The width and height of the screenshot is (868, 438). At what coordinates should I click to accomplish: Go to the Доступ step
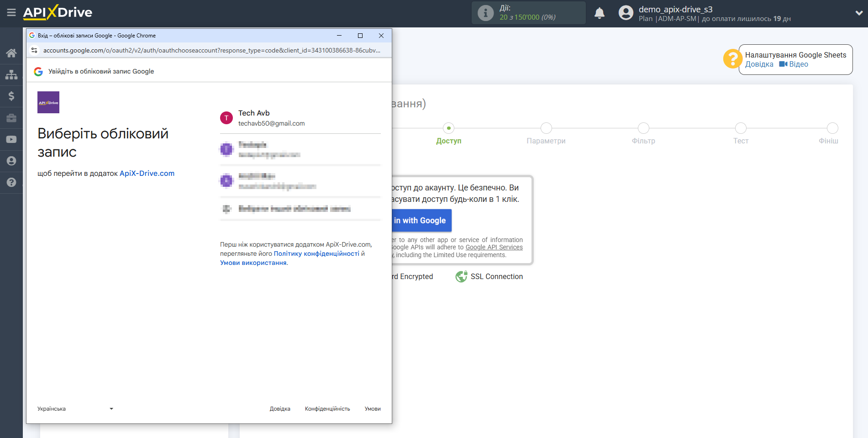coord(449,134)
